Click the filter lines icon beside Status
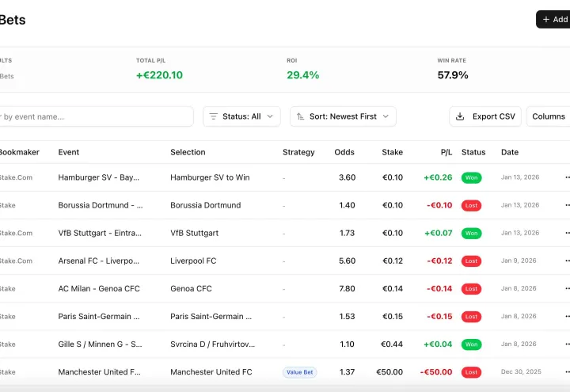 pos(214,116)
